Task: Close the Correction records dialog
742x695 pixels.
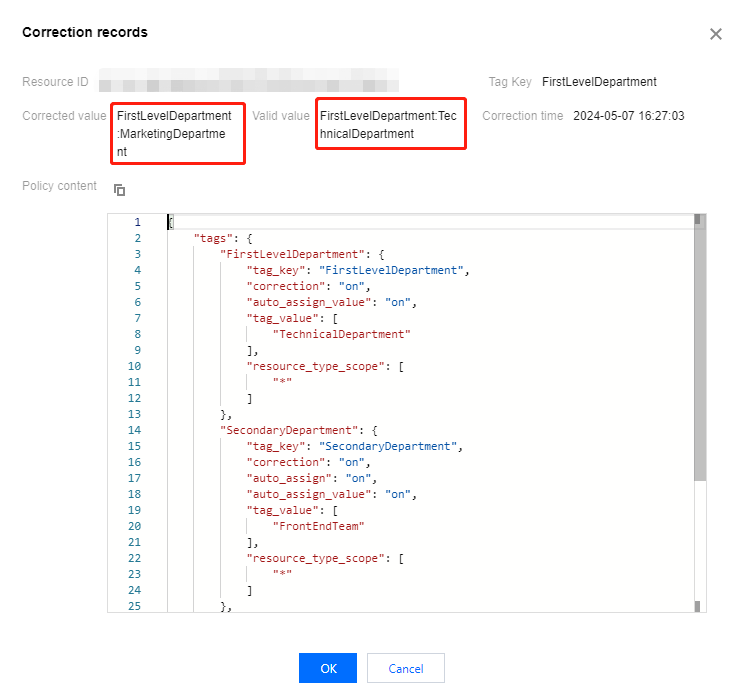Action: (x=716, y=34)
